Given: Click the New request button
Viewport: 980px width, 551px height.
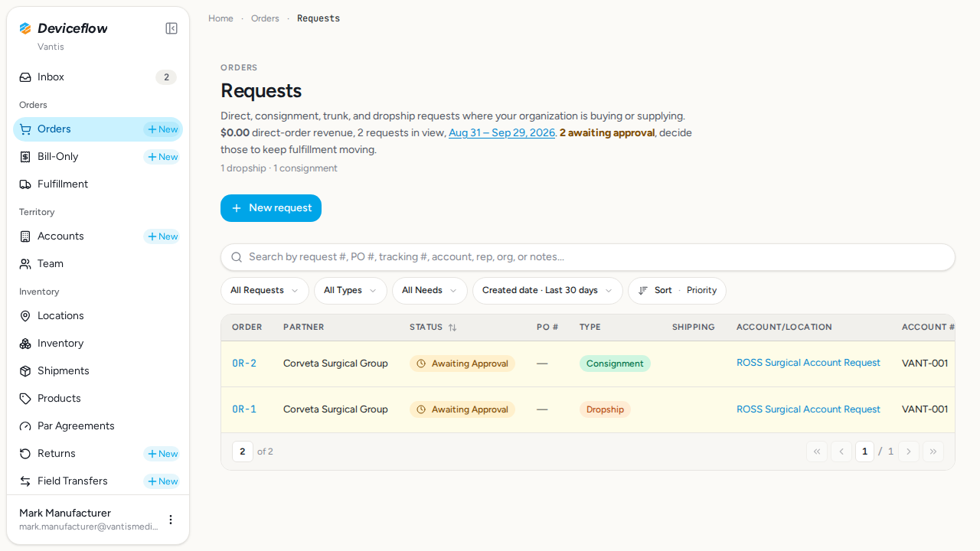Looking at the screenshot, I should [x=271, y=208].
